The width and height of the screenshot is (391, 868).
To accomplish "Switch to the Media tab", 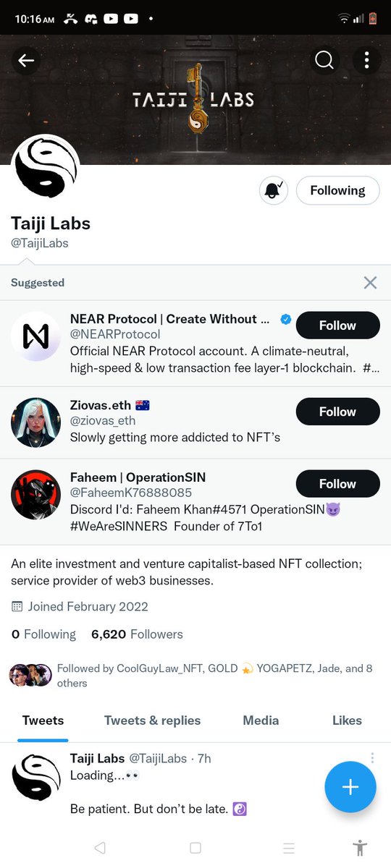I will pyautogui.click(x=261, y=720).
